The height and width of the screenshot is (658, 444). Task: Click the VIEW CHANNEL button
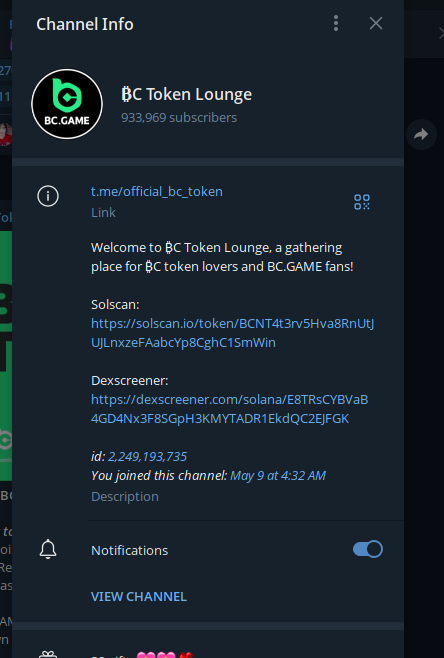138,596
